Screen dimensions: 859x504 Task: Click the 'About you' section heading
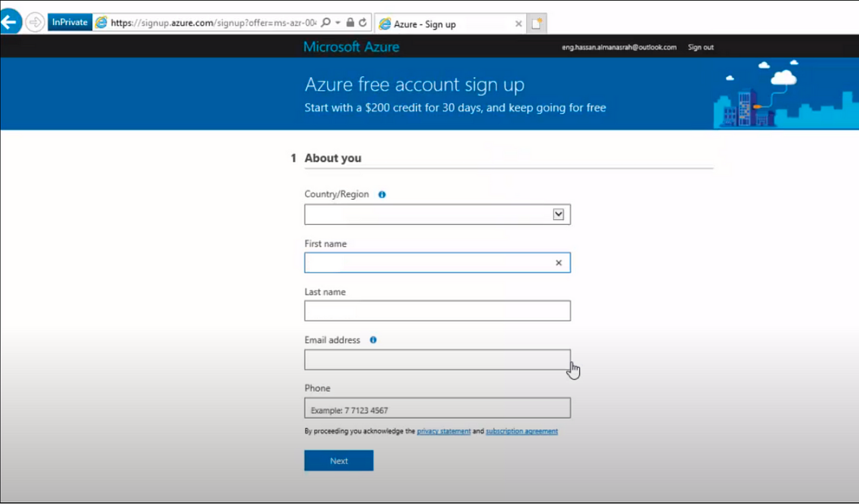333,158
